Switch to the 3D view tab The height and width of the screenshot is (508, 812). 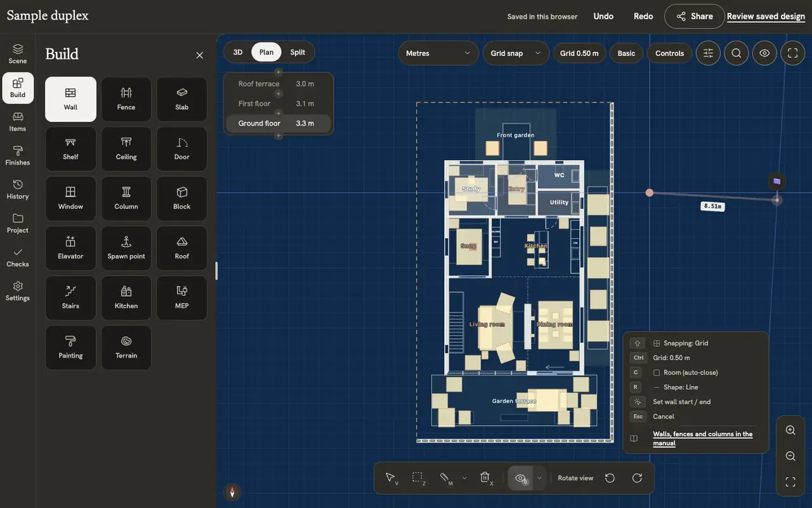[238, 52]
